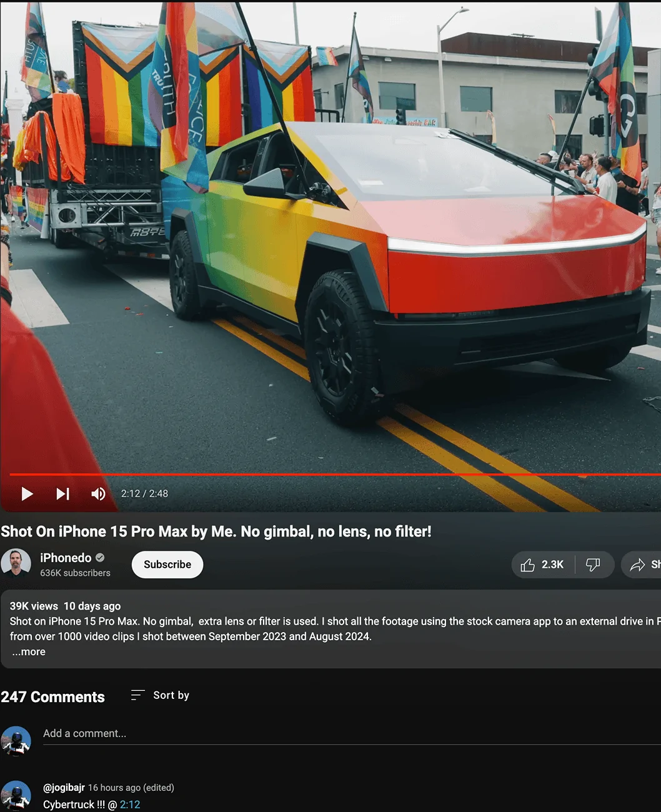Mute the video volume

[x=98, y=494]
